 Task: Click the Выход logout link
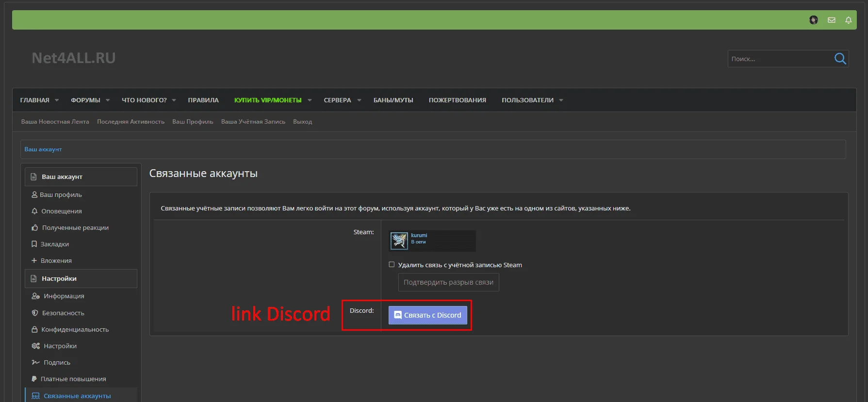302,122
